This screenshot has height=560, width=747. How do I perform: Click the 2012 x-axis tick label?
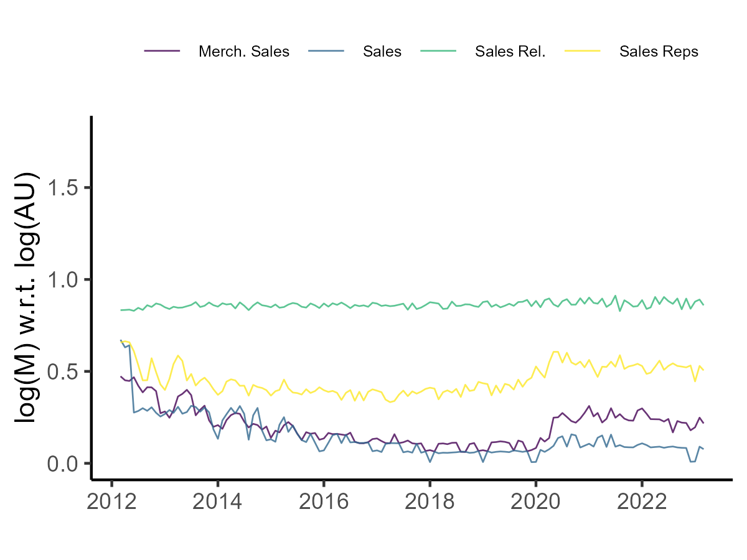(112, 502)
